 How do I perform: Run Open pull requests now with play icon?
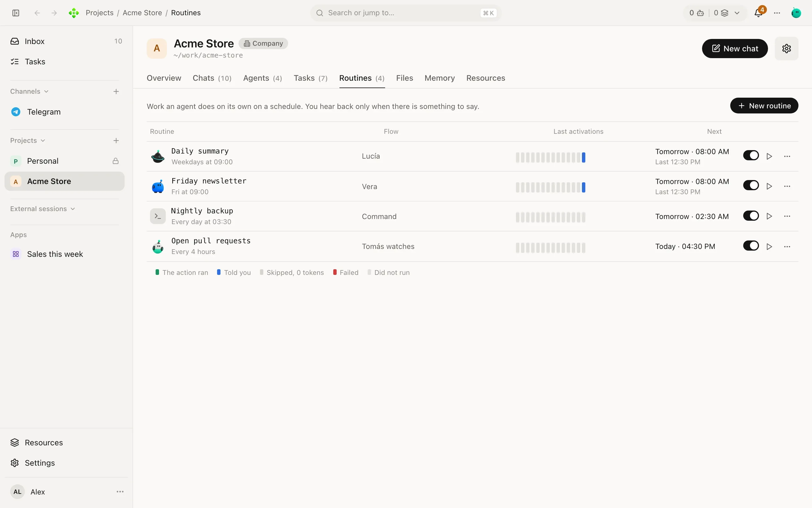coord(769,247)
